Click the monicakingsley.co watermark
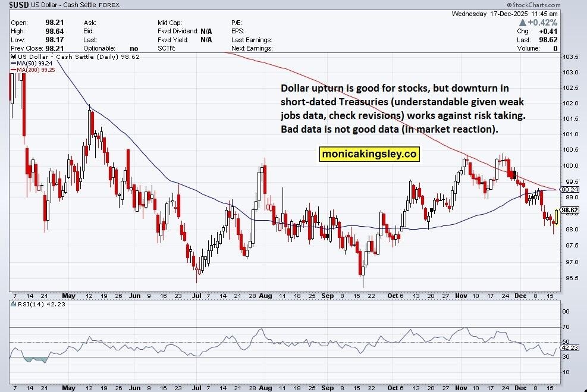 (369, 154)
